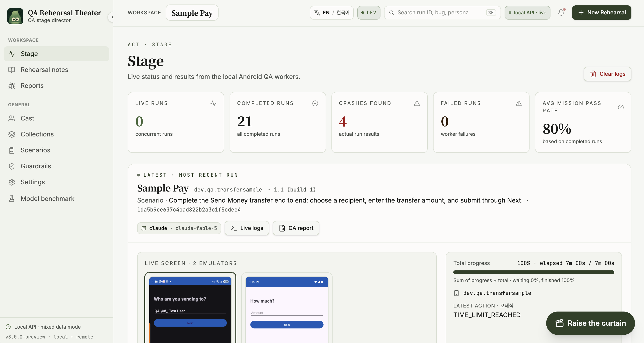Open the claude-fable-5 model chip
Viewport: 644px width, 343px height.
click(x=179, y=228)
